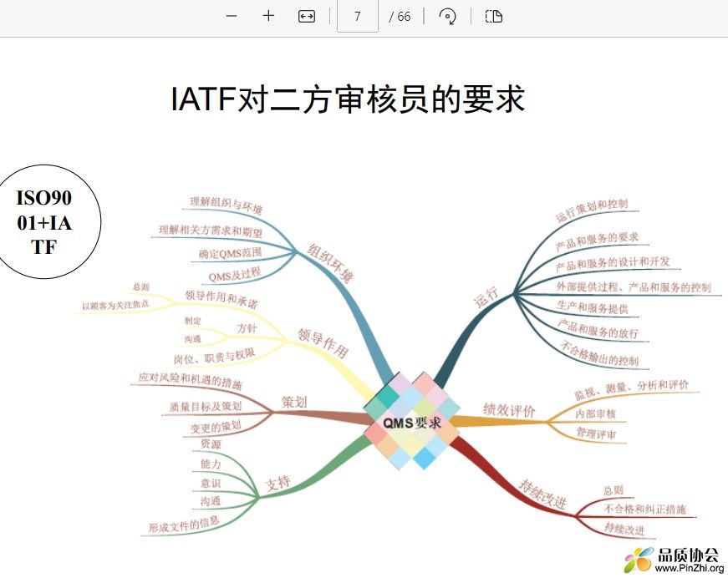Click the '岗位、职责与权限' node
Image resolution: width=728 pixels, height=578 pixels.
click(214, 357)
